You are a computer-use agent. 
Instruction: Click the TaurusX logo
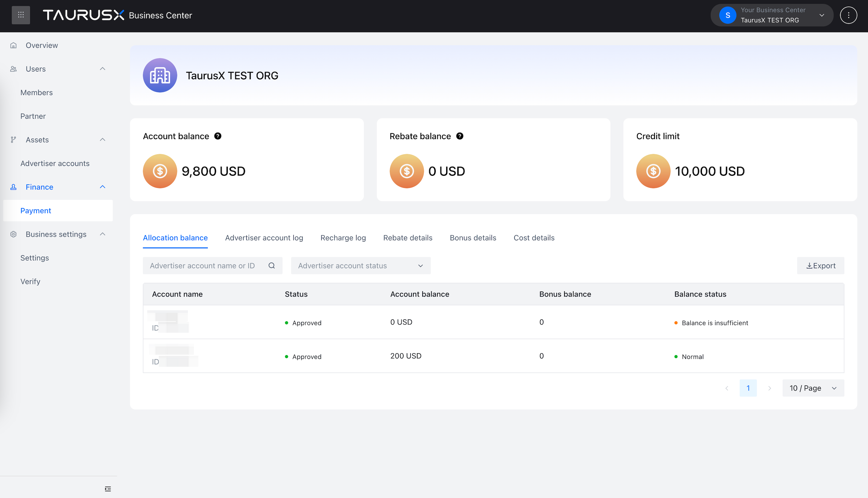point(84,15)
